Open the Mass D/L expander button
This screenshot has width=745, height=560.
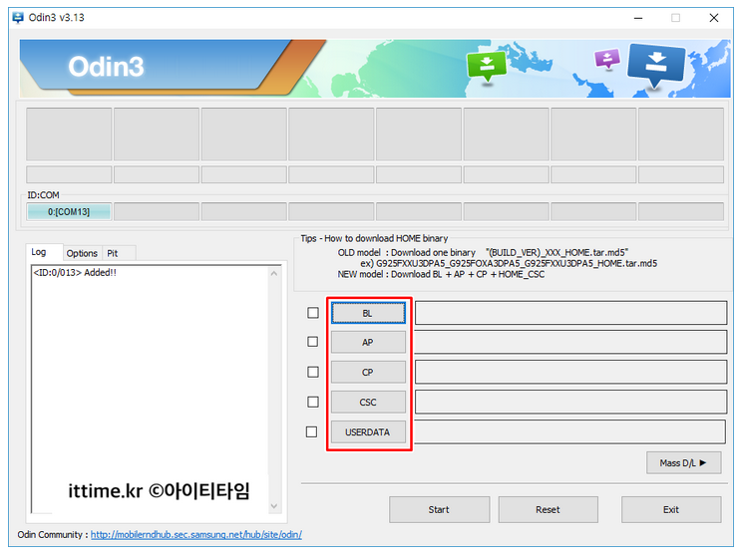[x=684, y=462]
